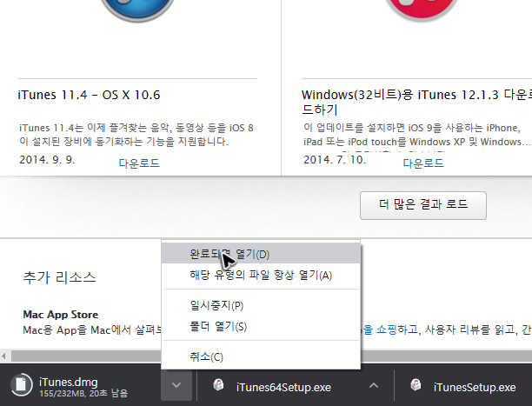Open the iTunesSetup.exe downloaded file
This screenshot has height=406, width=532.
[x=475, y=387]
